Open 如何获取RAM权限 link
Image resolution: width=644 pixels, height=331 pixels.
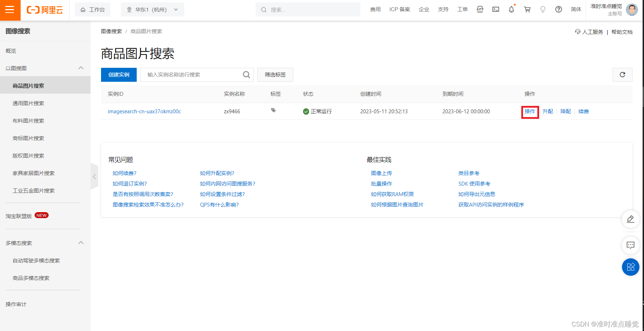click(392, 194)
